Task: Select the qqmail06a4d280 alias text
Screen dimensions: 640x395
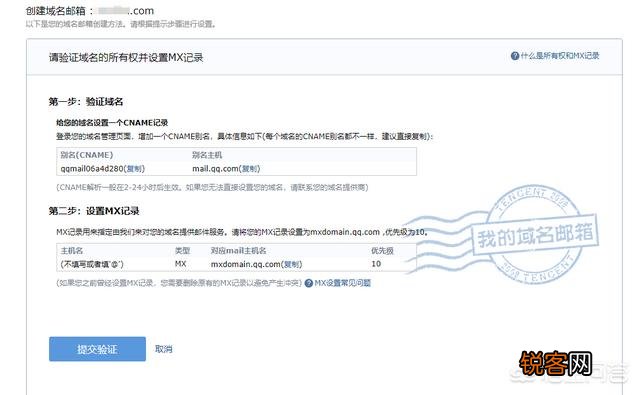Action: [x=92, y=169]
